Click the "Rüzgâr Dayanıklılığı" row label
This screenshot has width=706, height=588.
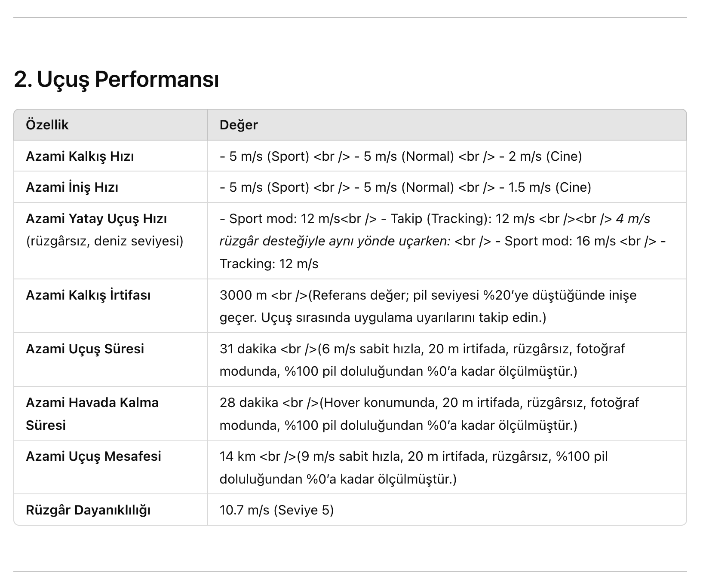pyautogui.click(x=88, y=510)
